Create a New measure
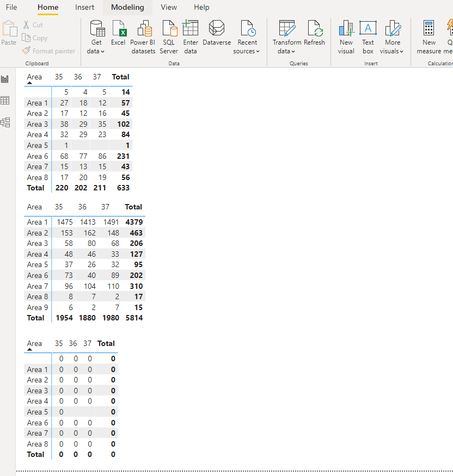 click(x=429, y=37)
